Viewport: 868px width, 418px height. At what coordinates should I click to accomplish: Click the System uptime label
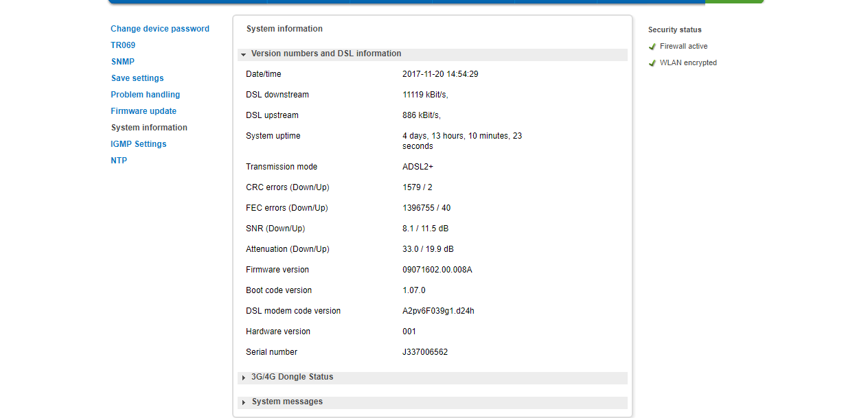click(x=273, y=136)
